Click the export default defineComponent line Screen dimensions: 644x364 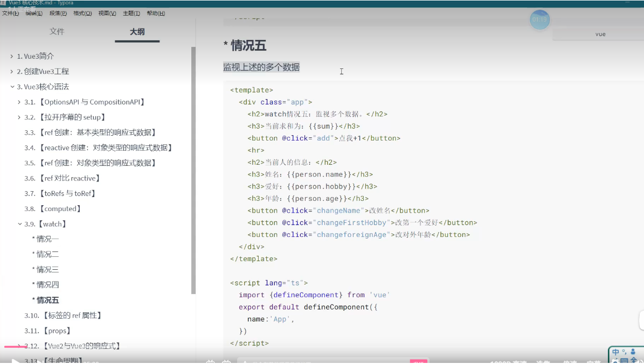(308, 307)
